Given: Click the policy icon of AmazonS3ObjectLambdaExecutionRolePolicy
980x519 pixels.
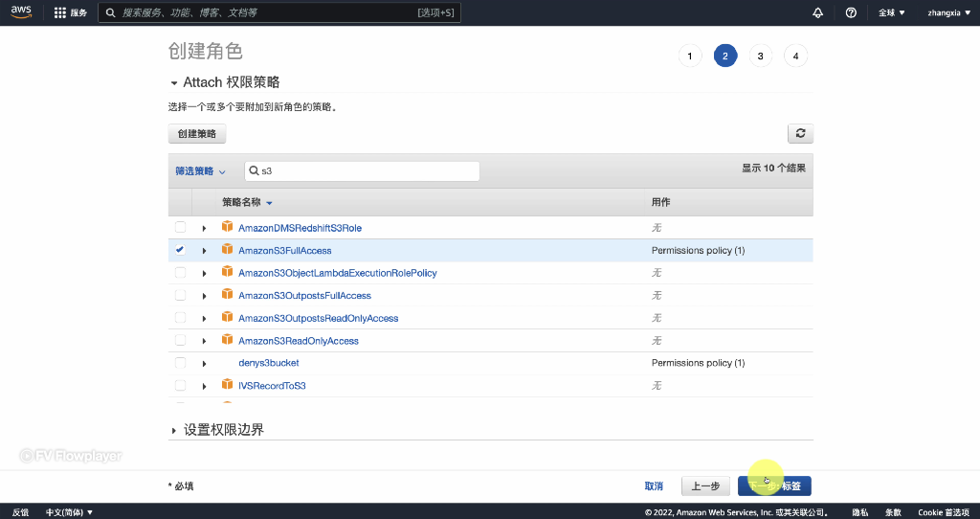Looking at the screenshot, I should tap(228, 272).
